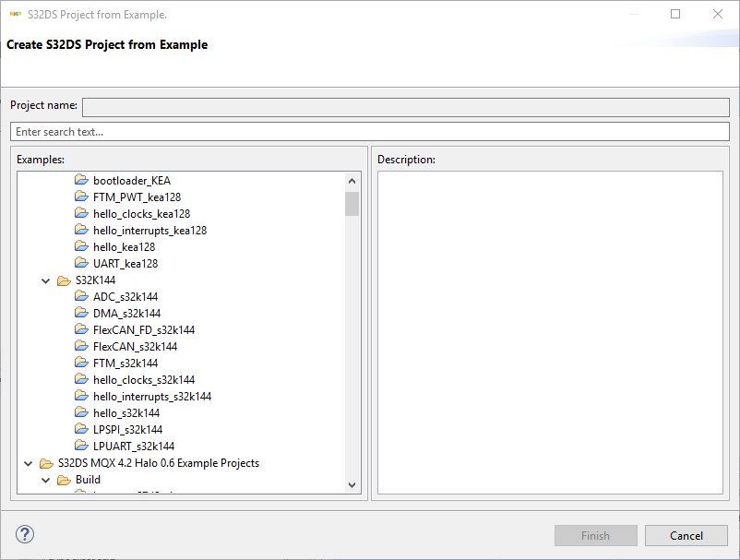
Task: Click the hello_interrupts_s32k144 folder icon
Action: click(81, 396)
